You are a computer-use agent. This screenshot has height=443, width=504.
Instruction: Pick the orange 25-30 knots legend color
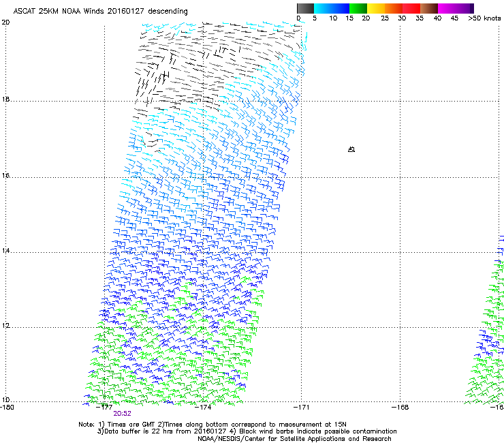tap(394, 8)
